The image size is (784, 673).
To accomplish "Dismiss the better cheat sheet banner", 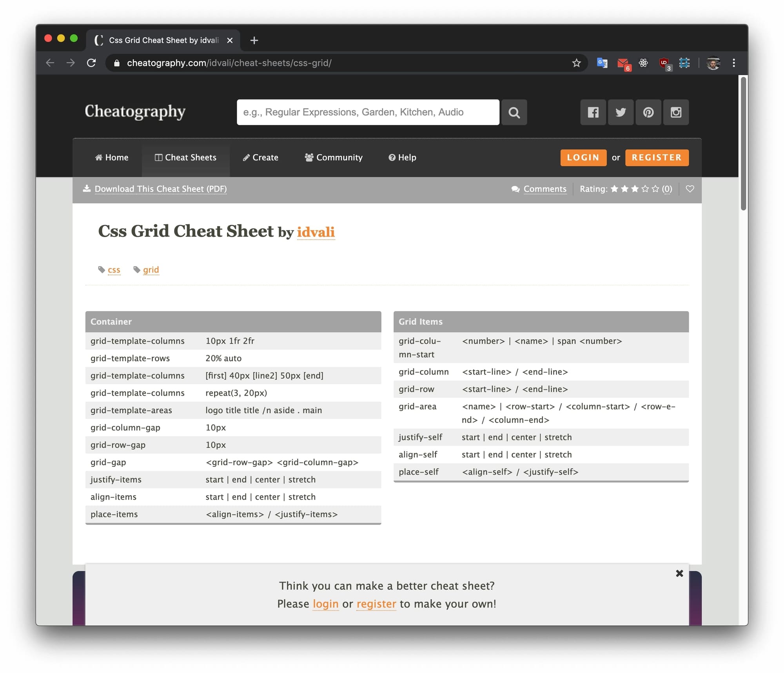I will 679,573.
